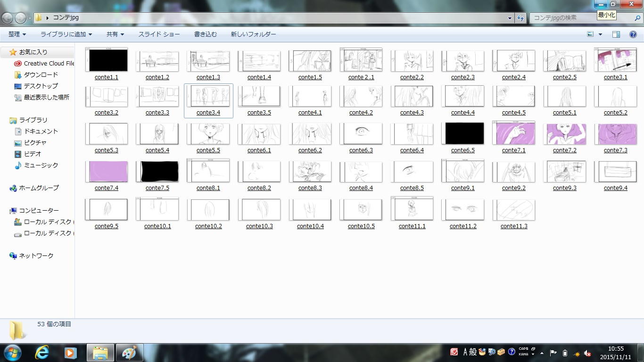The image size is (644, 362).
Task: Click the file name conte8.3
Action: pyautogui.click(x=310, y=188)
